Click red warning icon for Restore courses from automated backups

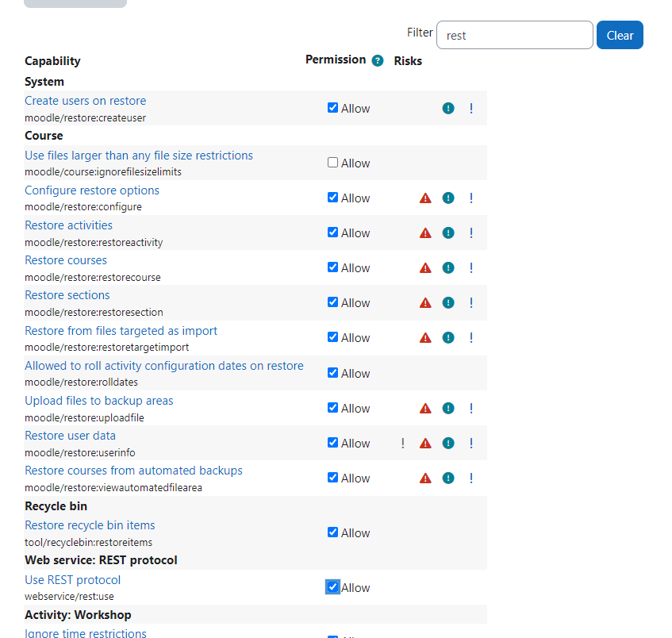tap(425, 478)
